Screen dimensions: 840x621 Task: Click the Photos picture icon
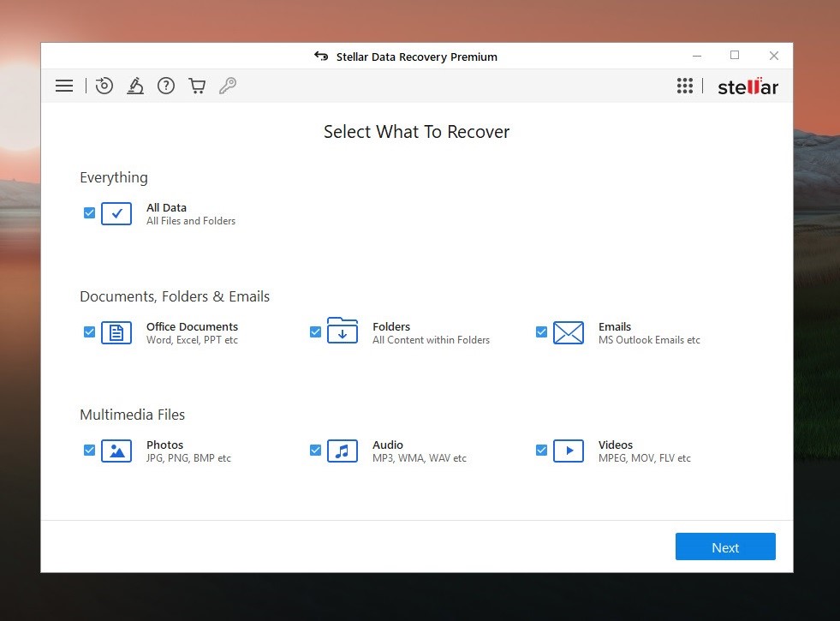pyautogui.click(x=116, y=451)
